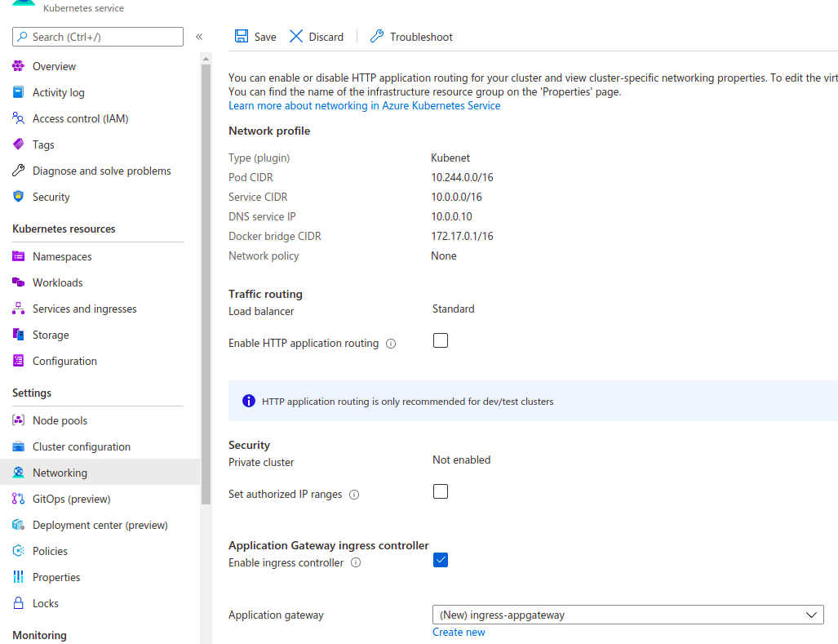This screenshot has height=644, width=838.
Task: Click the Networking globe icon in sidebar
Action: (18, 473)
